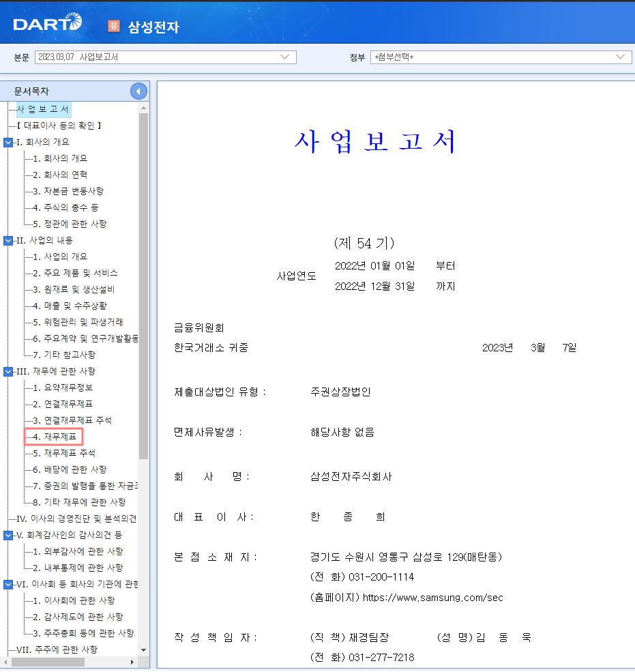
Task: Open 2. 회사의 연혁 subsection
Action: pos(61,175)
